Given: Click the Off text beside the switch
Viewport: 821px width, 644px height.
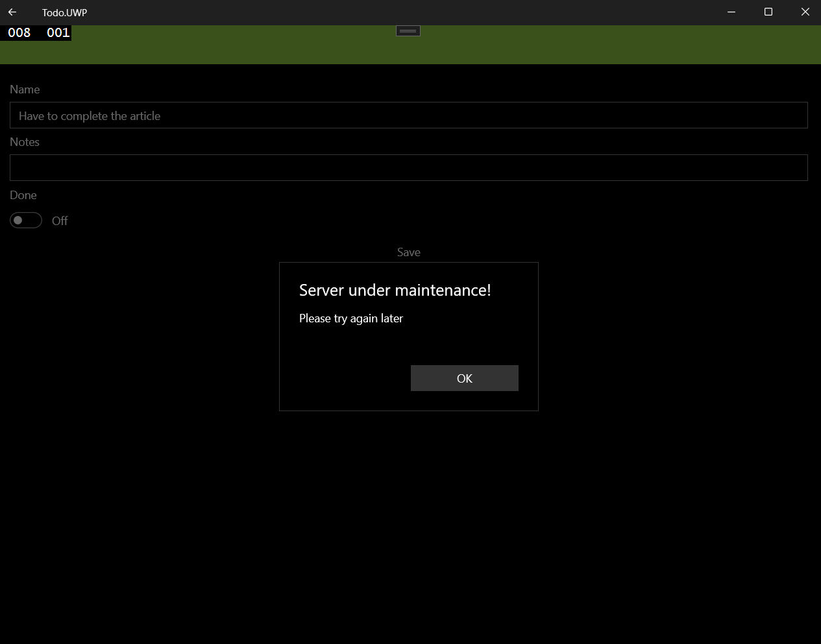Looking at the screenshot, I should point(60,221).
